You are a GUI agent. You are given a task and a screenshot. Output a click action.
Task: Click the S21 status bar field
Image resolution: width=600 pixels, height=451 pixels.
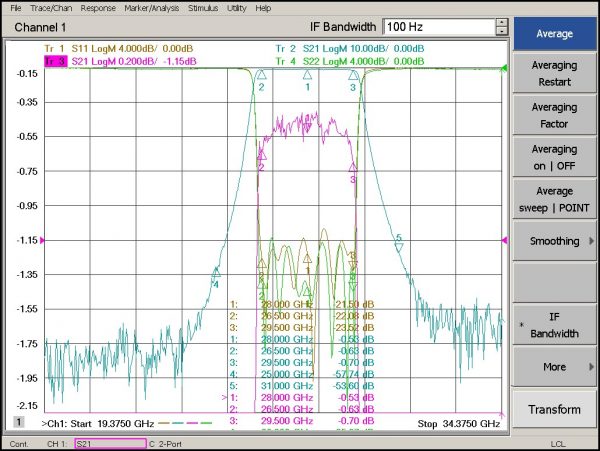(110, 444)
